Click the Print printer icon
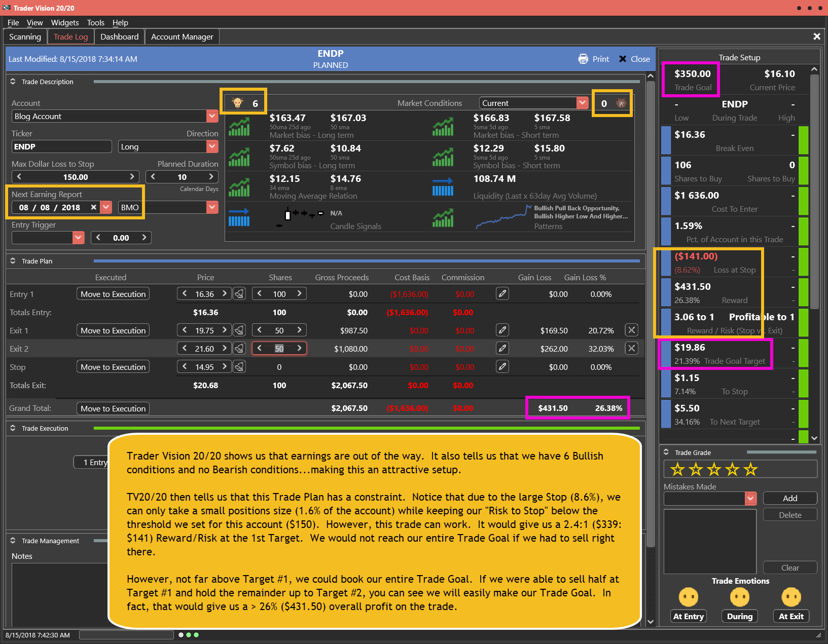This screenshot has width=828, height=644. (583, 59)
